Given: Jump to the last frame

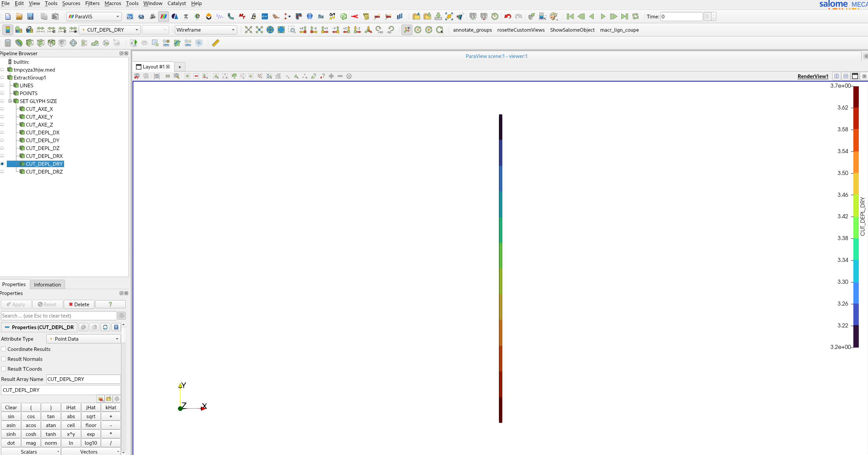Looking at the screenshot, I should [625, 16].
